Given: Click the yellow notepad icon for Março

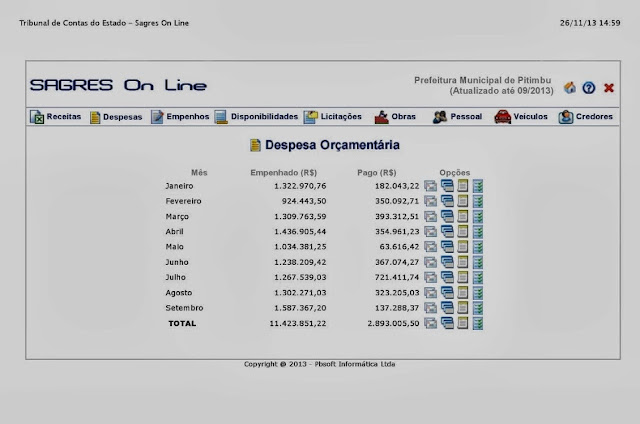Looking at the screenshot, I should point(462,217).
